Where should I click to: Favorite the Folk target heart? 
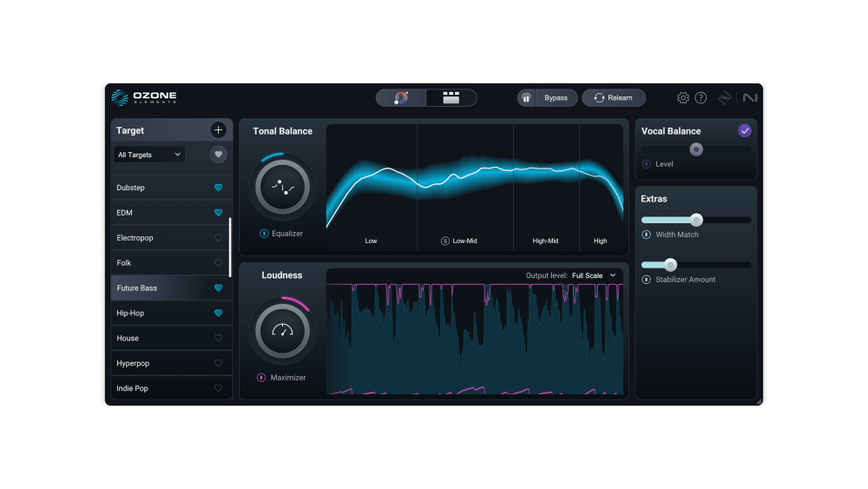coord(218,263)
